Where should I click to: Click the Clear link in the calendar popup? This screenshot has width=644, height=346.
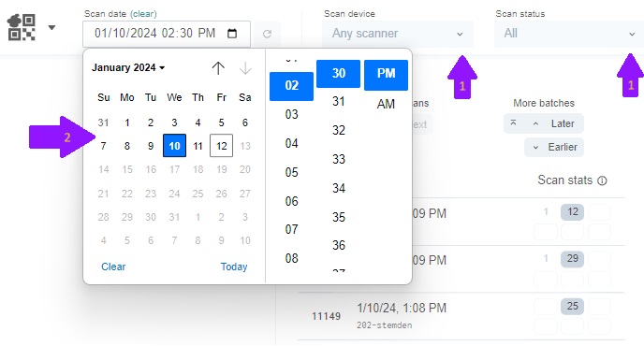coord(113,267)
